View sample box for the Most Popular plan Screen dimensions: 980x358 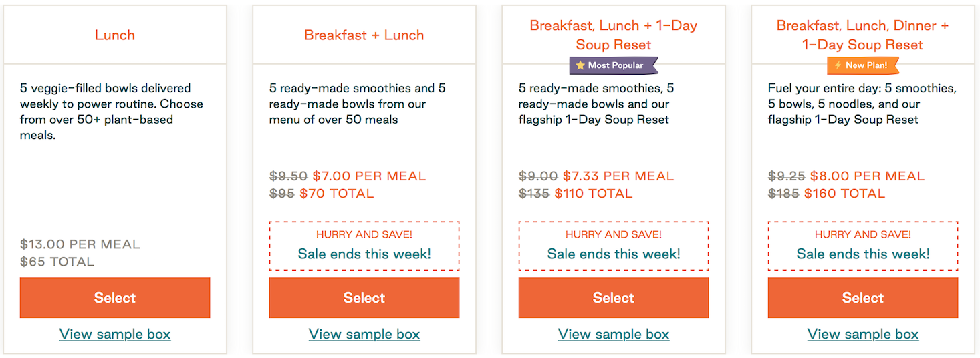pyautogui.click(x=614, y=334)
